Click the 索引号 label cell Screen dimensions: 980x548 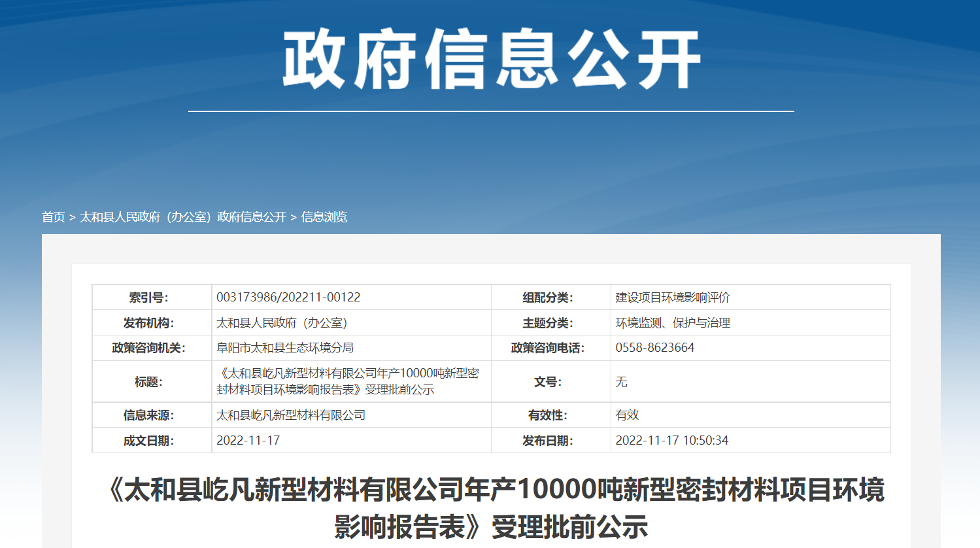click(x=152, y=298)
